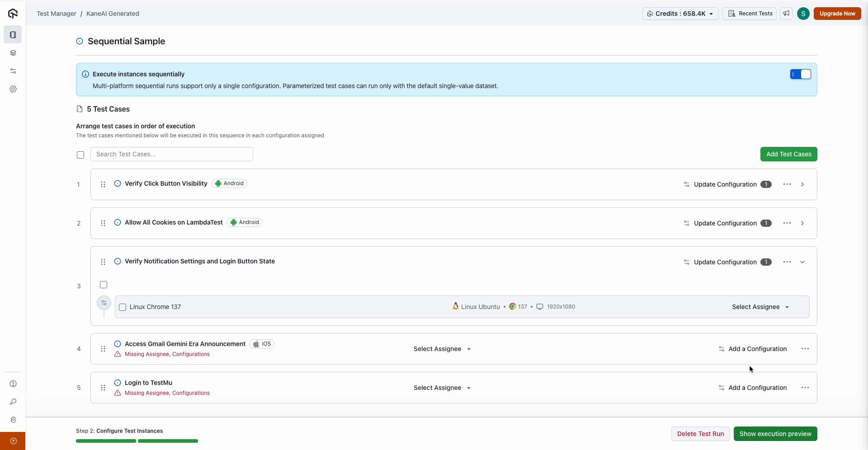Image resolution: width=868 pixels, height=450 pixels.
Task: Open Select Assignee dropdown for Login to TestMu
Action: coord(441,388)
